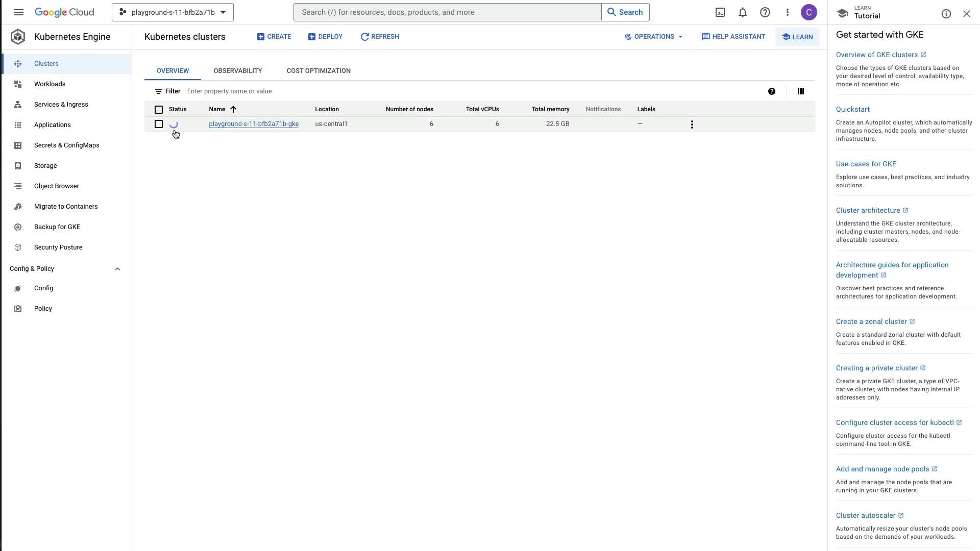Switch to the Observability tab
This screenshot has width=980, height=551.
pyautogui.click(x=237, y=71)
